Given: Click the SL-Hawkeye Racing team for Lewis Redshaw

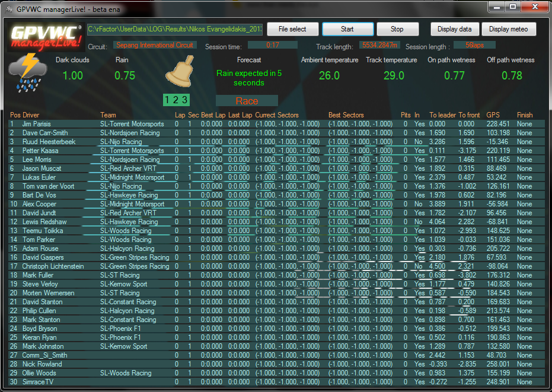Looking at the screenshot, I should click(129, 222).
